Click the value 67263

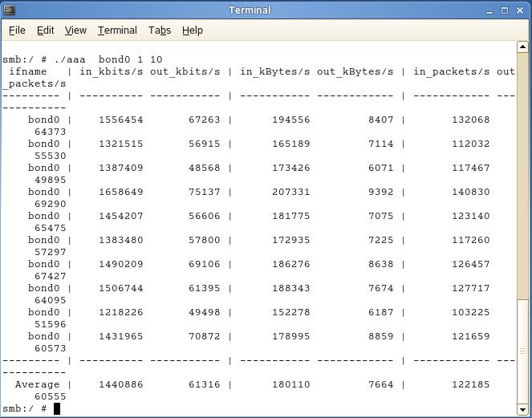click(x=205, y=120)
